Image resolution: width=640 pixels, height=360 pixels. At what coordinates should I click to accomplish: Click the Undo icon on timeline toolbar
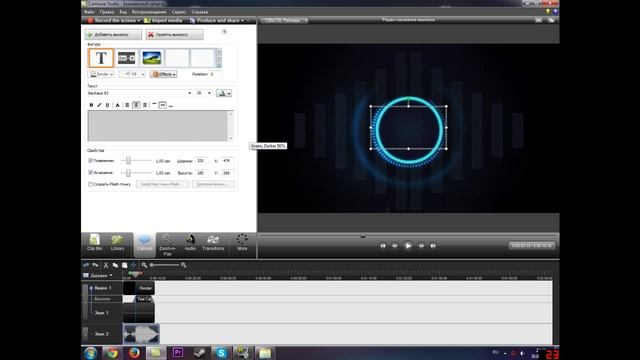click(86, 265)
